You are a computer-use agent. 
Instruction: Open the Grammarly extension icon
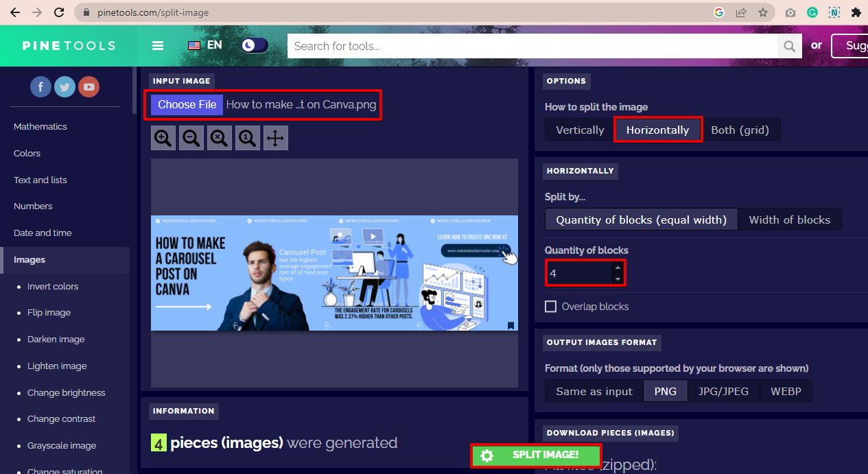tap(812, 12)
